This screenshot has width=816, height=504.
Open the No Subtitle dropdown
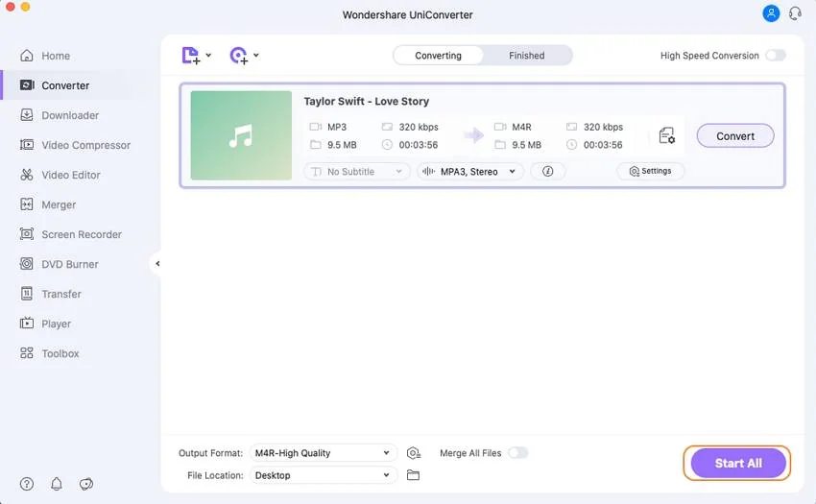coord(357,171)
